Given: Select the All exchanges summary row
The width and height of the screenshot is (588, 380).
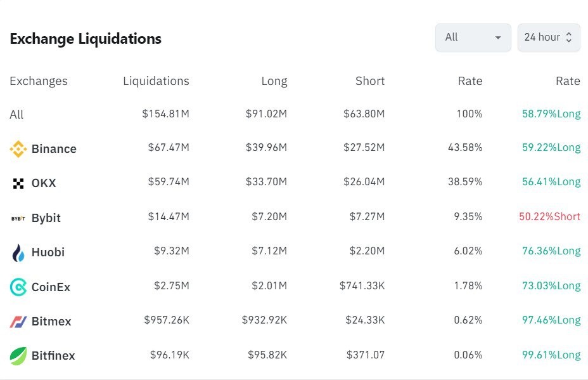Looking at the screenshot, I should pyautogui.click(x=16, y=115).
